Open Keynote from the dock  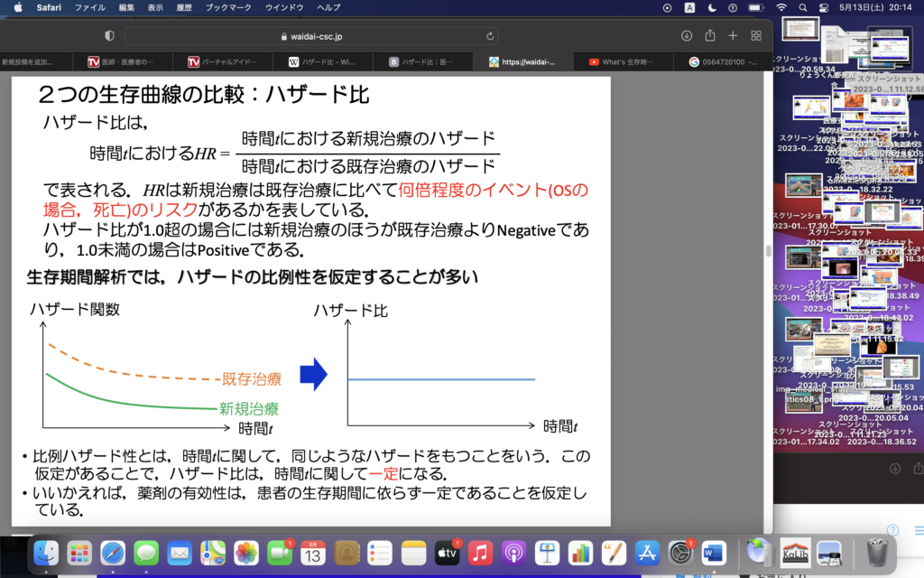tap(547, 552)
